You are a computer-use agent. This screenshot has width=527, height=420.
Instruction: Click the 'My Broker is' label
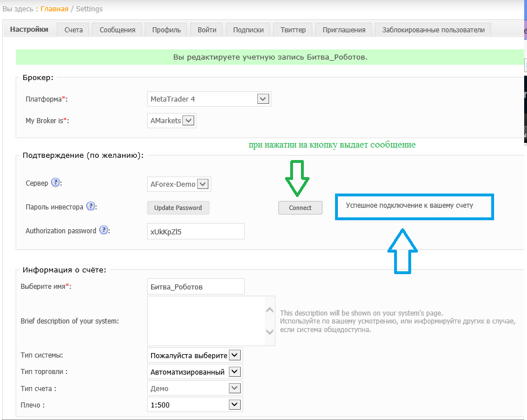(47, 121)
